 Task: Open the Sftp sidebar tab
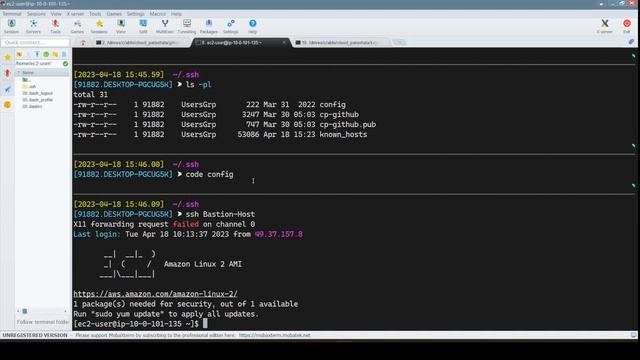[x=7, y=105]
